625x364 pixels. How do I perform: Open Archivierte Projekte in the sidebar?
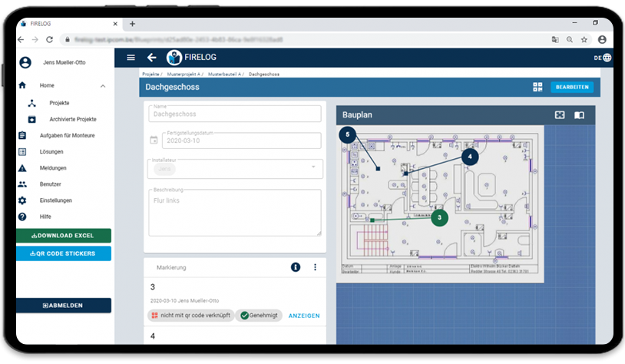point(73,119)
